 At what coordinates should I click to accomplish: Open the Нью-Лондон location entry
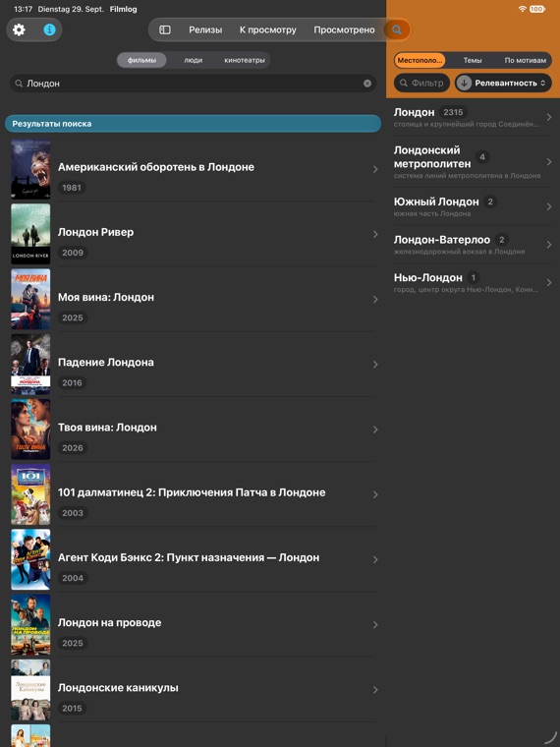473,282
